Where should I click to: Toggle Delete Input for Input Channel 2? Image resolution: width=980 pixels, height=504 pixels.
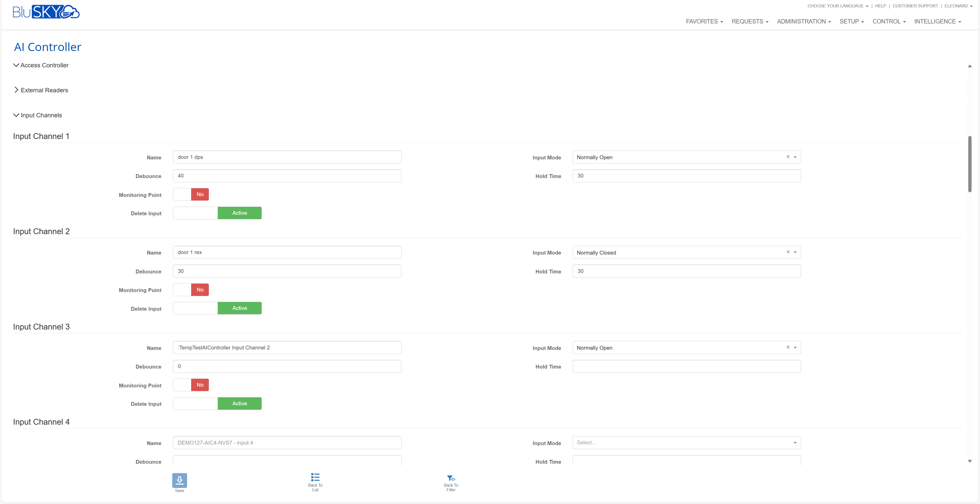[x=217, y=308]
